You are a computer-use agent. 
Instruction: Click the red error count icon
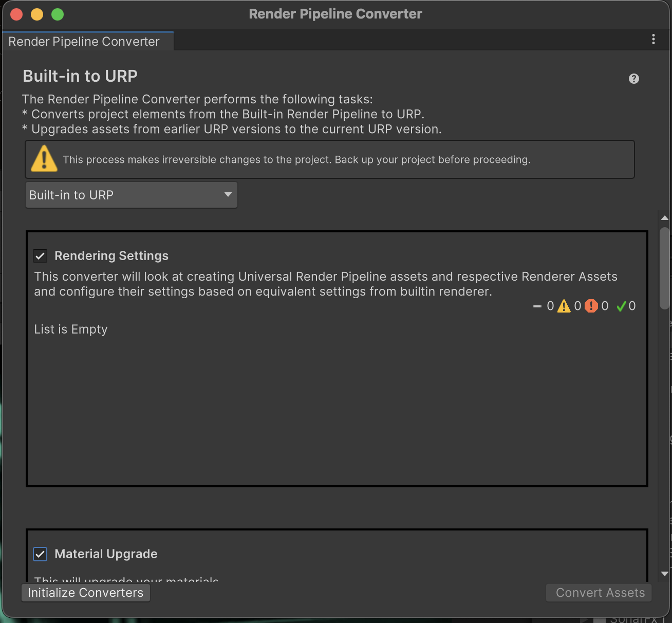point(591,306)
